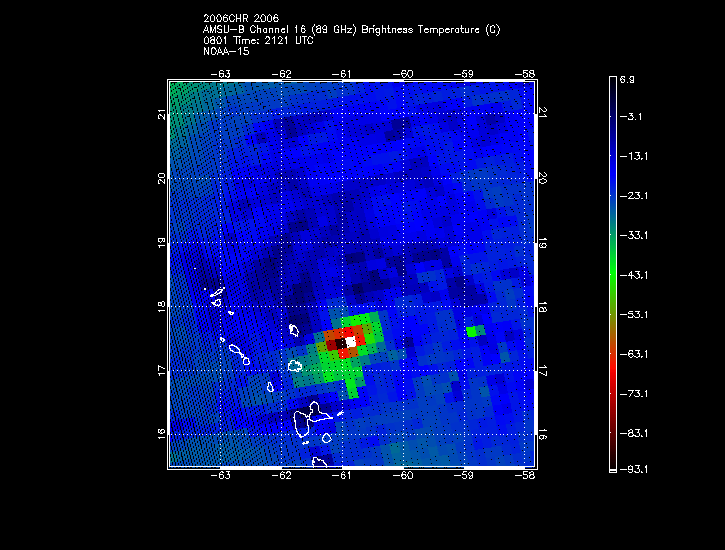Click the -93.1 value below the colorbar
725x550 pixels.
(634, 470)
